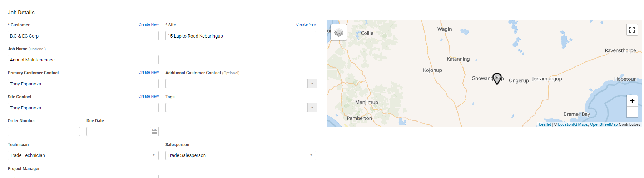Click Ravensthorpe label on the map
The width and height of the screenshot is (644, 178).
tap(620, 50)
